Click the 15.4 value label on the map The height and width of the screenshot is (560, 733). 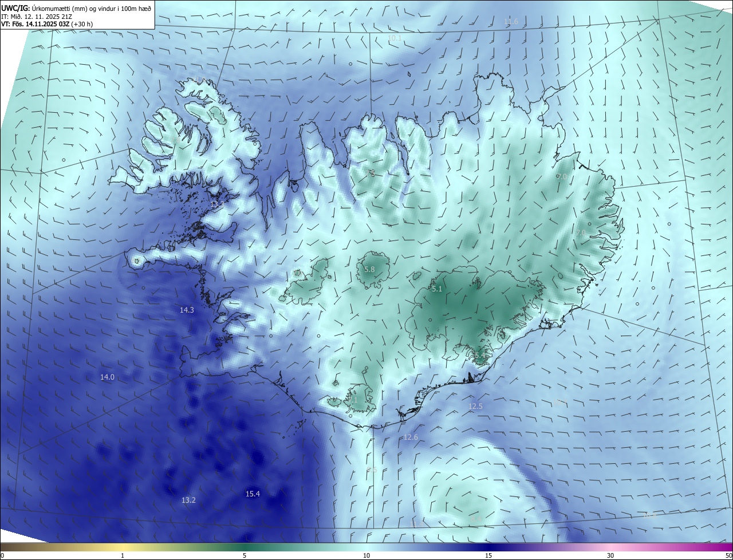[253, 494]
